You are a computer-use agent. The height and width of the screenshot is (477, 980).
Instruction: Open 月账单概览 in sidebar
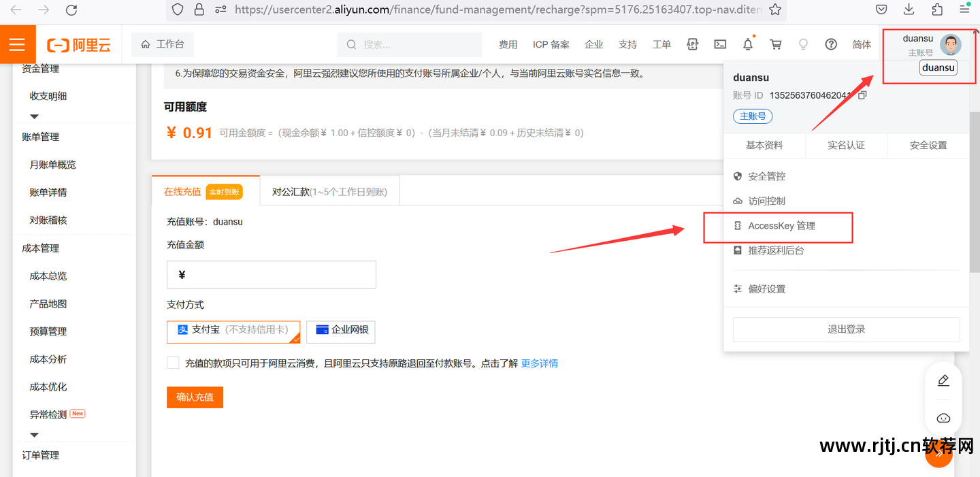coord(53,165)
